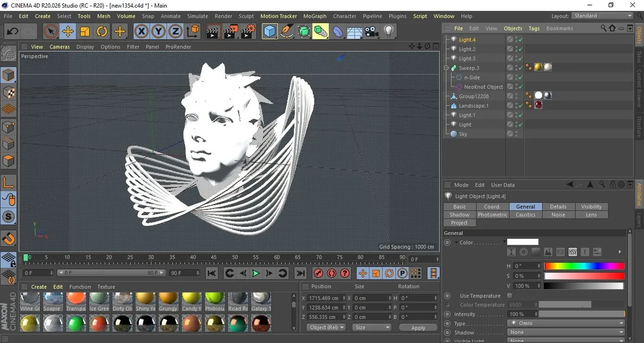Toggle the Z axis lock

point(175,32)
